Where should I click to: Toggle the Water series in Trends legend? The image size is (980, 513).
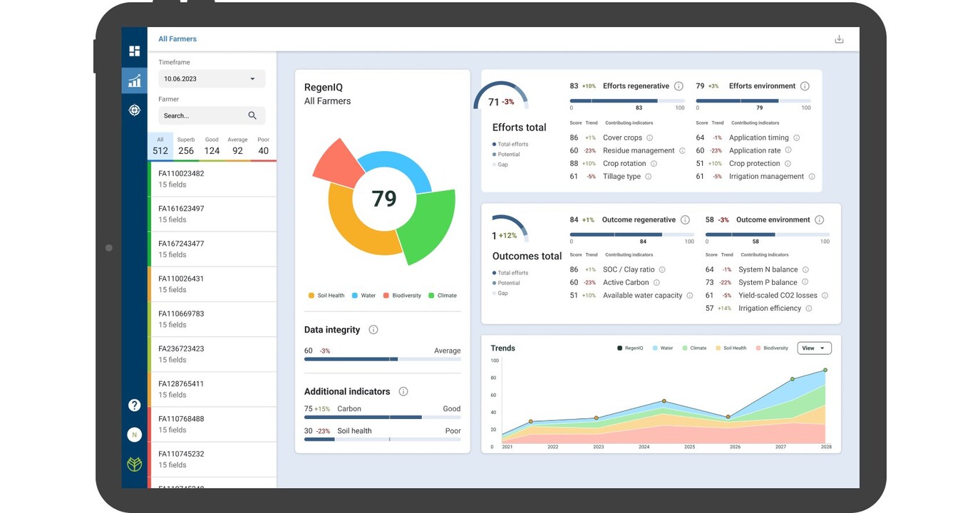coord(662,348)
